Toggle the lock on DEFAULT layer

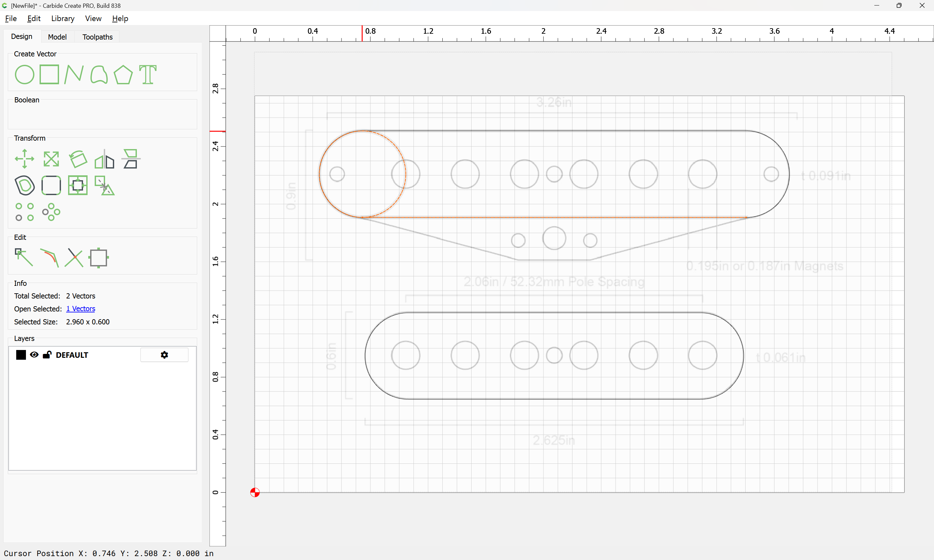(47, 355)
